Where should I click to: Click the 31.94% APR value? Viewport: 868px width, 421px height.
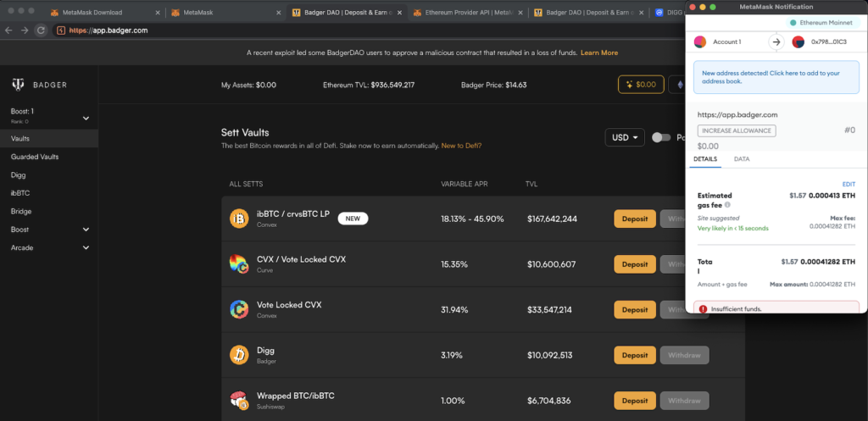tap(454, 310)
